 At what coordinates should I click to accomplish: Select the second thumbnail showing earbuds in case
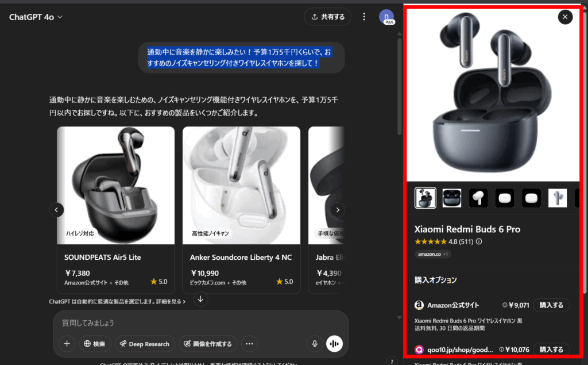tap(452, 198)
